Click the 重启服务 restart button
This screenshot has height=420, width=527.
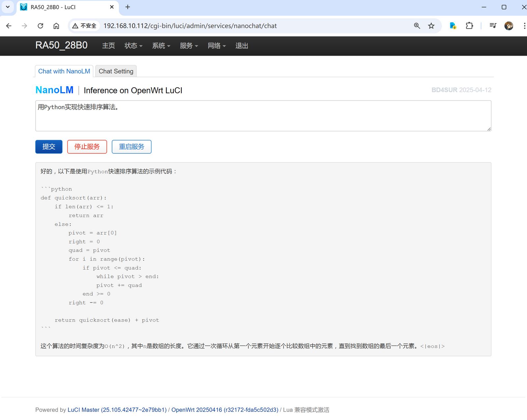131,146
